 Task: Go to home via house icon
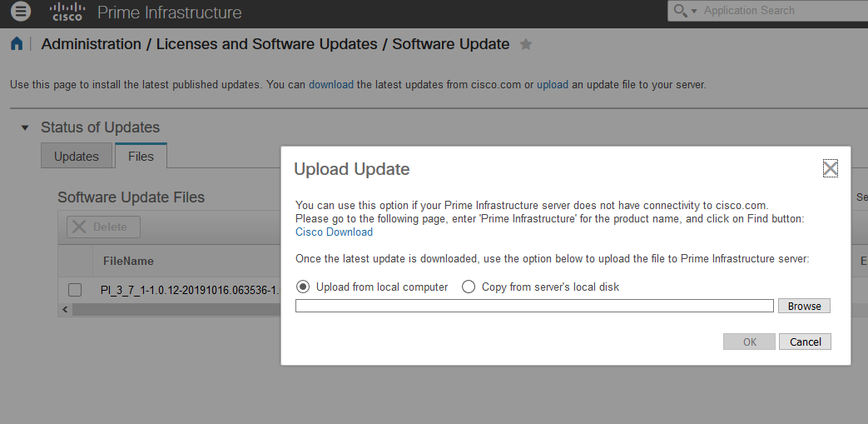coord(17,44)
